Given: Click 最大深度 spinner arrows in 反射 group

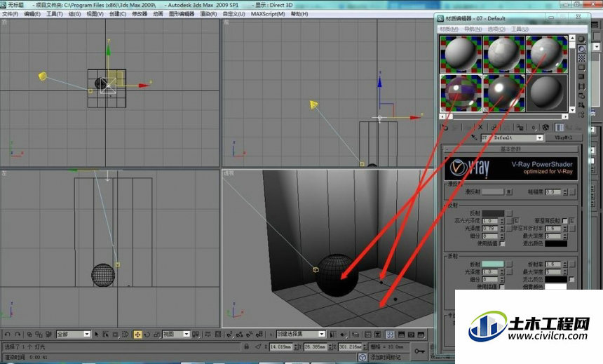Looking at the screenshot, I should [565, 236].
